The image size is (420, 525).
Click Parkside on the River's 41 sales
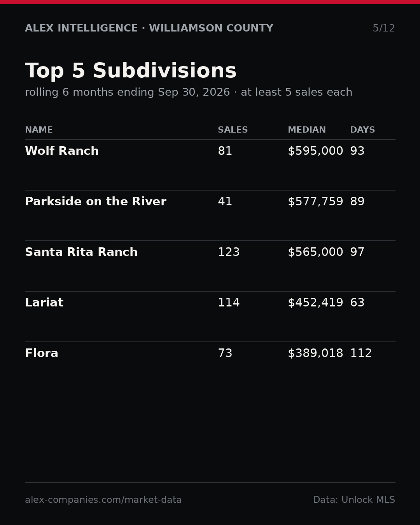tap(225, 202)
